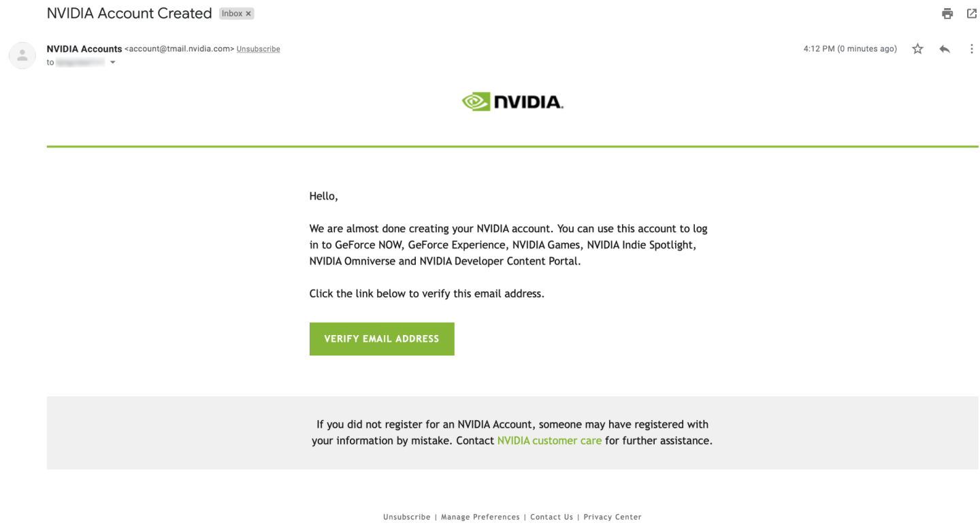Viewport: 980px width, 525px height.
Task: Click the green divider line under the logo
Action: coord(512,145)
